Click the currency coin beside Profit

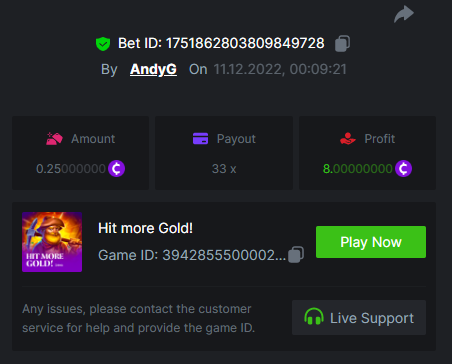click(x=403, y=169)
